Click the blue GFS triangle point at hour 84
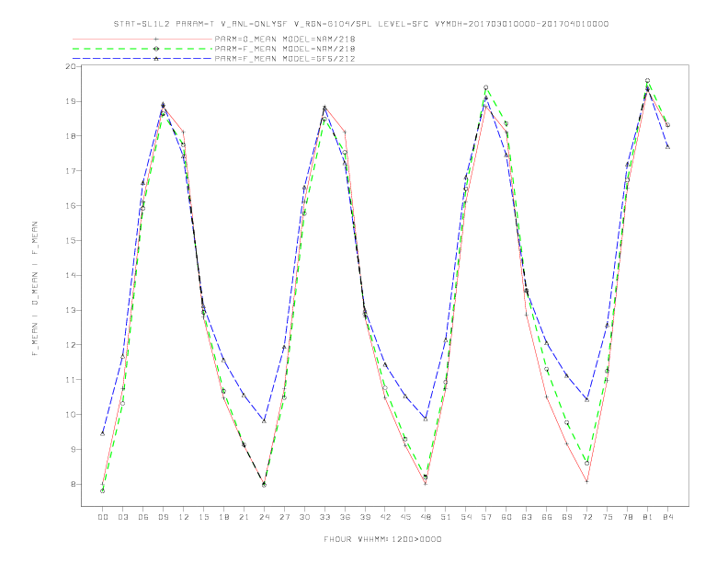The width and height of the screenshot is (728, 563). coord(667,147)
